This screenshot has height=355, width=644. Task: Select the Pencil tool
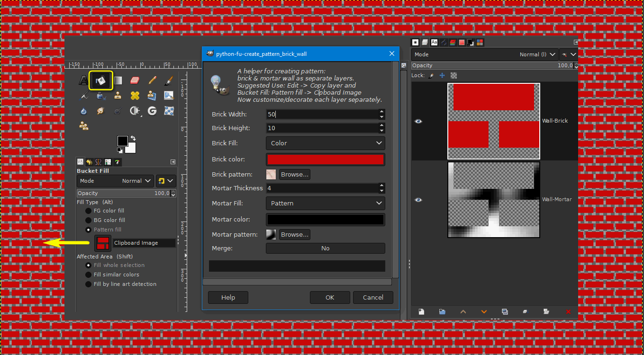point(152,80)
